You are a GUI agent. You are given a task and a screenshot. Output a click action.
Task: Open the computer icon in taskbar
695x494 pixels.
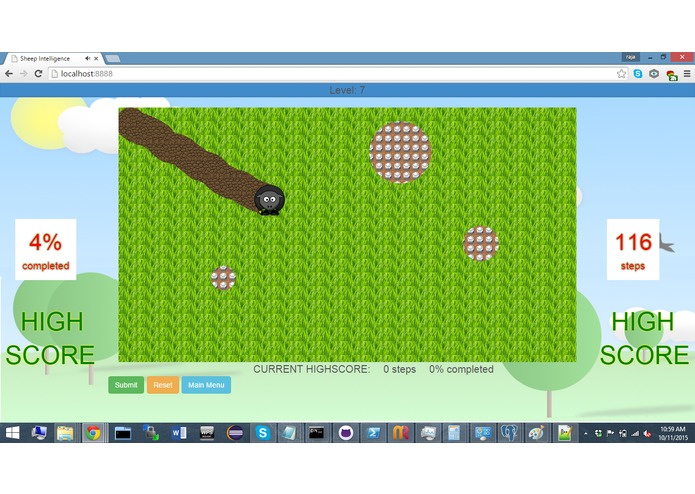(x=39, y=433)
